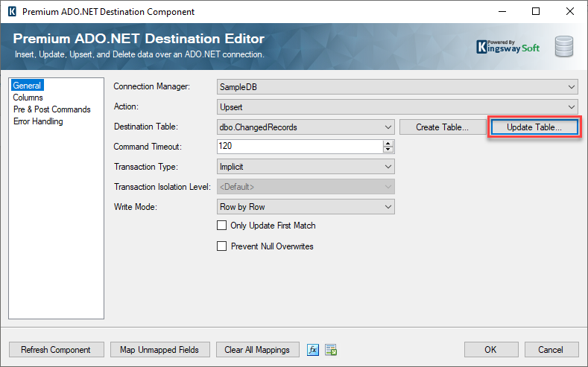Click the Update Table... button
Screen dimensions: 588x367
(x=534, y=127)
